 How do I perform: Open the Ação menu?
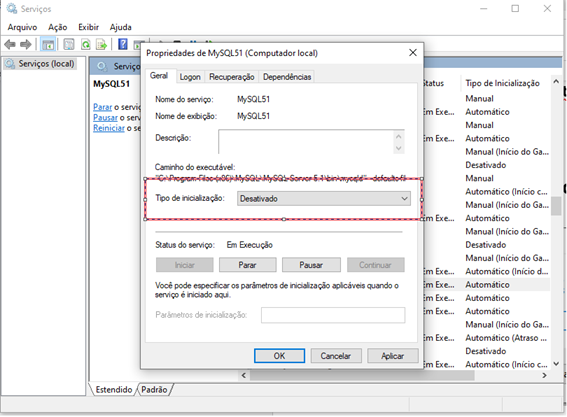tap(58, 27)
